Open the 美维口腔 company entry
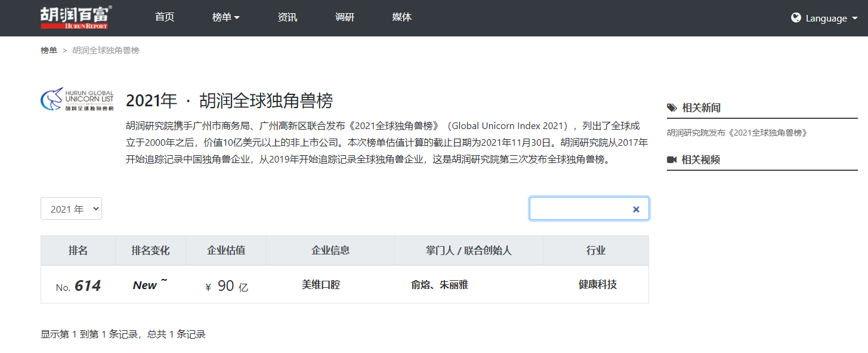868x353 pixels. (x=321, y=285)
